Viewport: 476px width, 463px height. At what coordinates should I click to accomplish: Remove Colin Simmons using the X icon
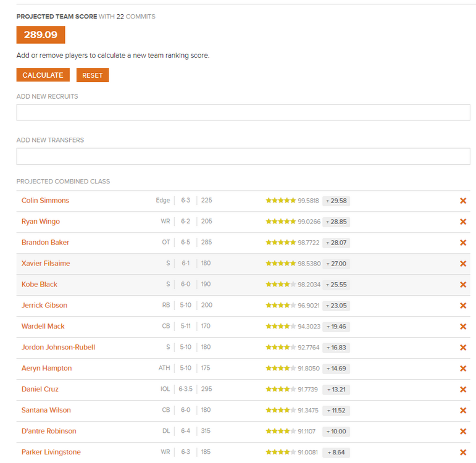[x=462, y=201]
